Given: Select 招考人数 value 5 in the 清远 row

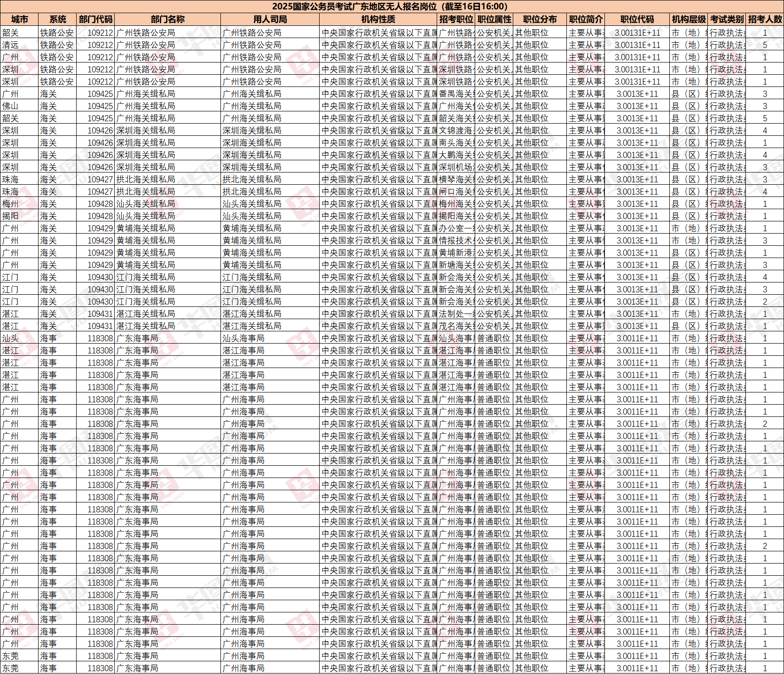Looking at the screenshot, I should click(x=765, y=45).
